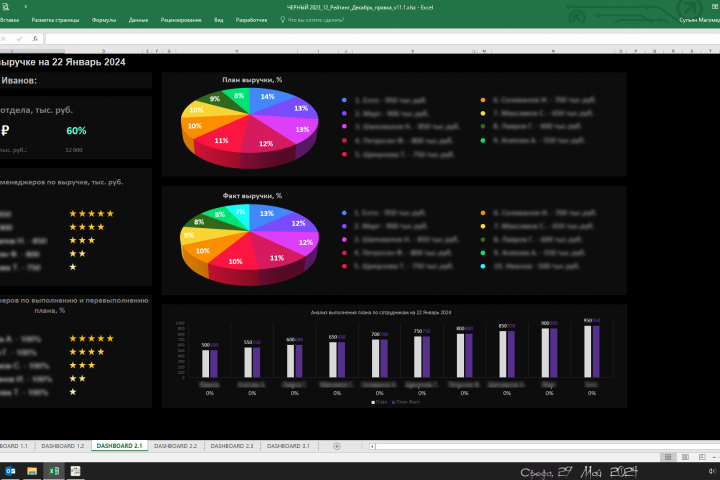Click inside the formula bar input
This screenshot has width=720, height=480.
[x=381, y=39]
